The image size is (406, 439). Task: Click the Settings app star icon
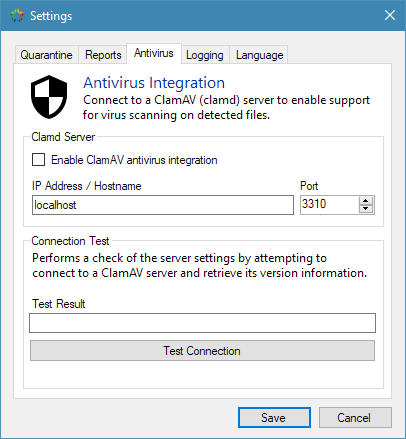pos(17,15)
